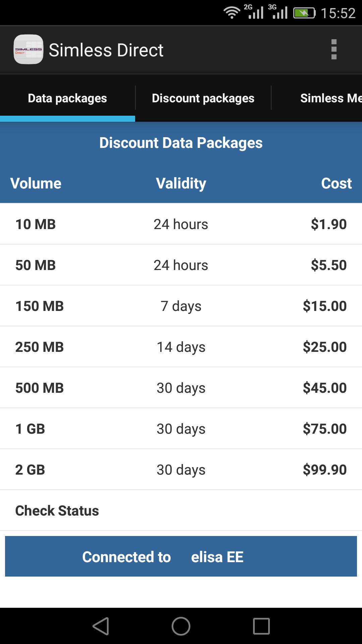Open the partially visible Simless Me tab
The image size is (362, 644).
330,98
